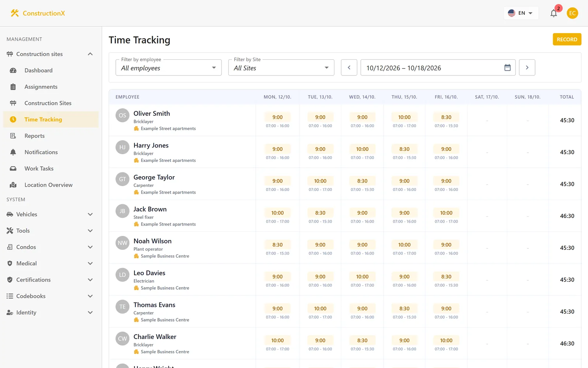Click the EC user avatar
The image size is (588, 368).
pos(572,13)
